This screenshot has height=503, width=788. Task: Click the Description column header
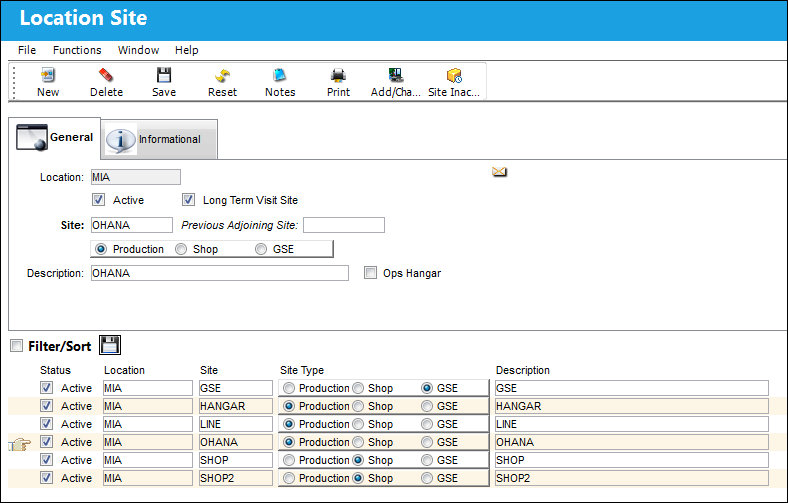(523, 370)
